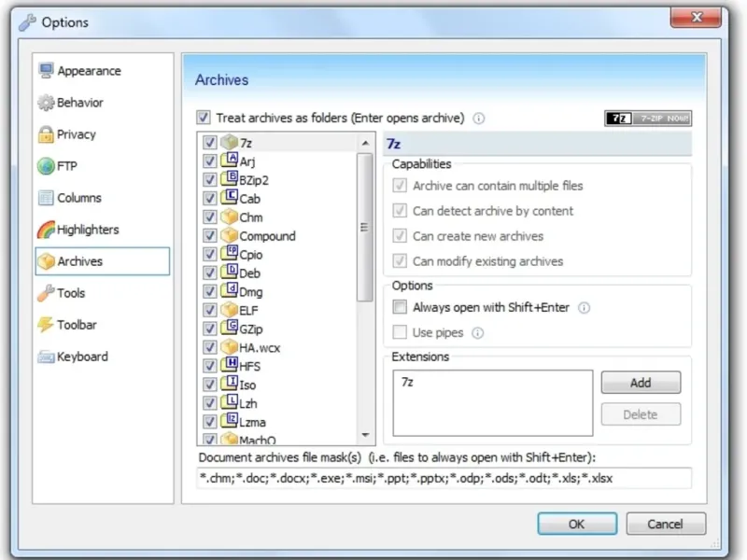Screen dimensions: 747x560
Task: Uncheck the HA.wcx archive checkbox
Action: pyautogui.click(x=209, y=347)
